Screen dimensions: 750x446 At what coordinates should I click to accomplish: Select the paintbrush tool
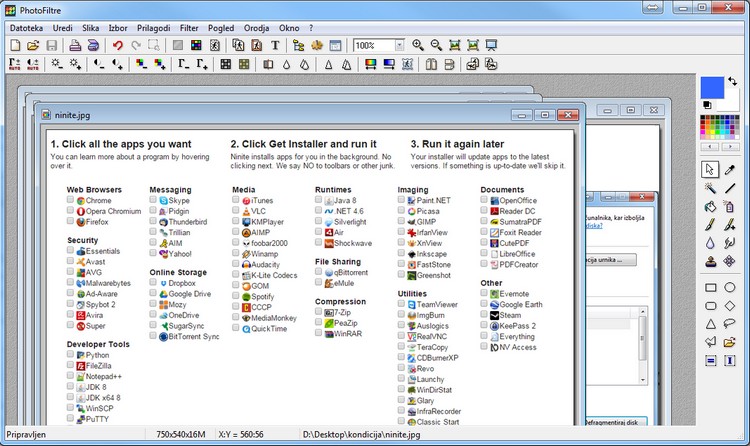click(710, 224)
